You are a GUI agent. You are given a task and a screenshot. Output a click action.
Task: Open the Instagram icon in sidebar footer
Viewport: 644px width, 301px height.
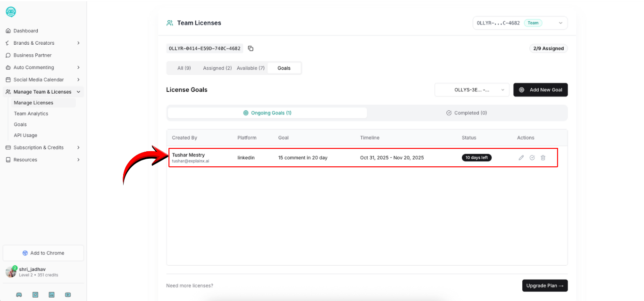click(x=35, y=295)
